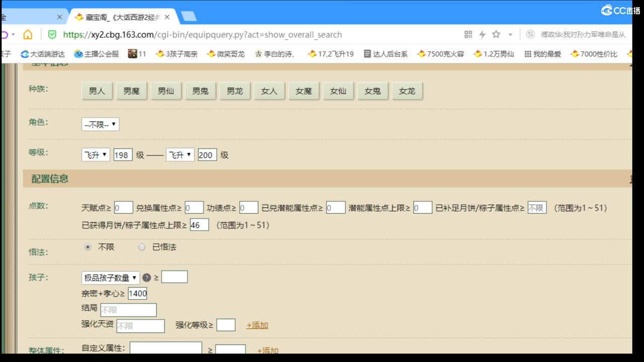The height and width of the screenshot is (362, 644).
Task: Open the 3孩子高亲 bookmark
Action: click(x=177, y=54)
